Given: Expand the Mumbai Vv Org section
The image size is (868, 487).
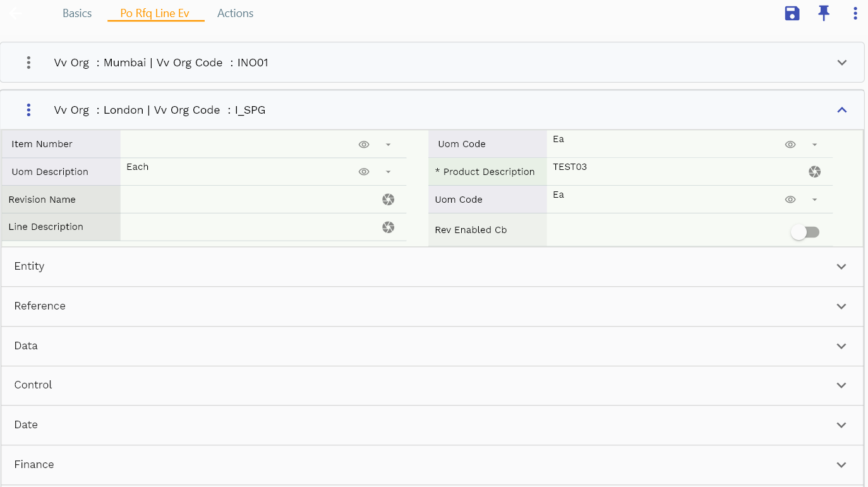Looking at the screenshot, I should [841, 63].
